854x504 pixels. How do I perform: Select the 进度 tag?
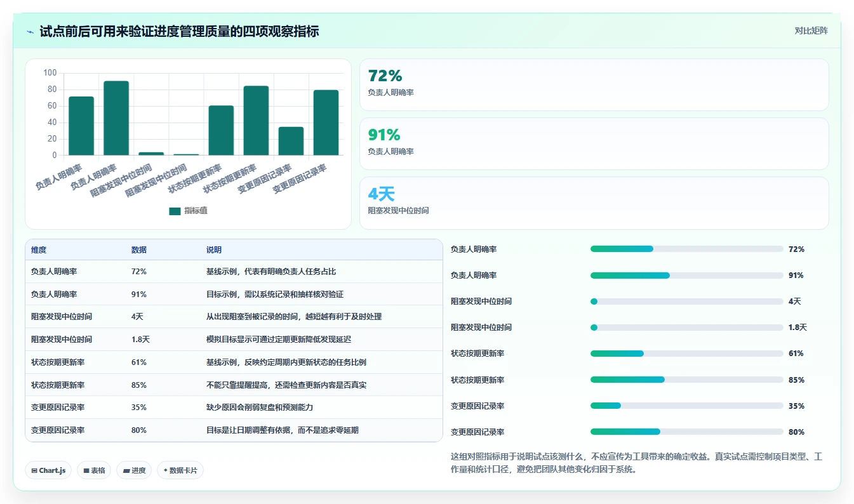point(134,470)
